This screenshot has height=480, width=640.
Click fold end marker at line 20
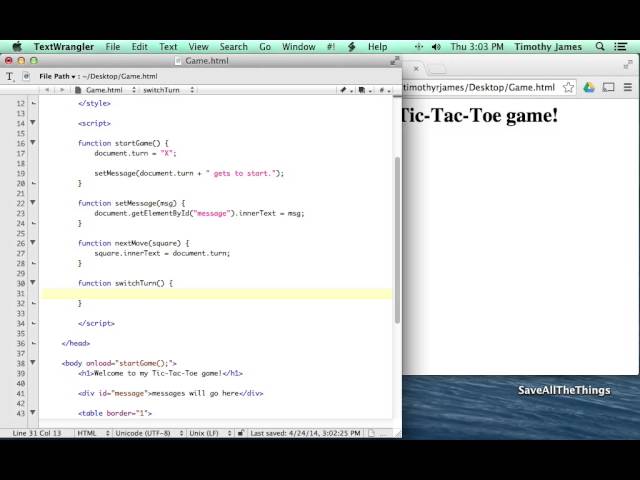pyautogui.click(x=33, y=183)
